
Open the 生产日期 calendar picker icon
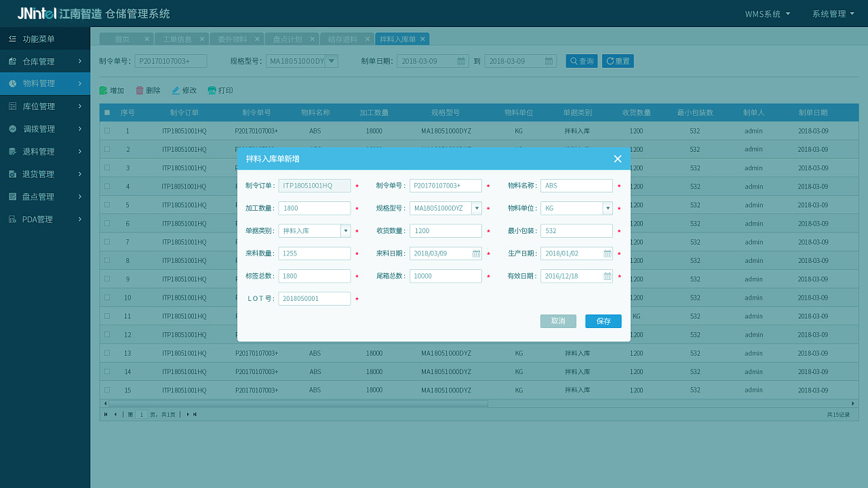[x=608, y=253]
